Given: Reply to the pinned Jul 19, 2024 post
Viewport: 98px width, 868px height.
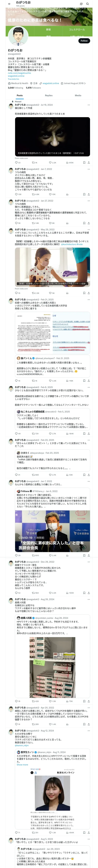Looking at the screenshot, I should pyautogui.click(x=16, y=162).
